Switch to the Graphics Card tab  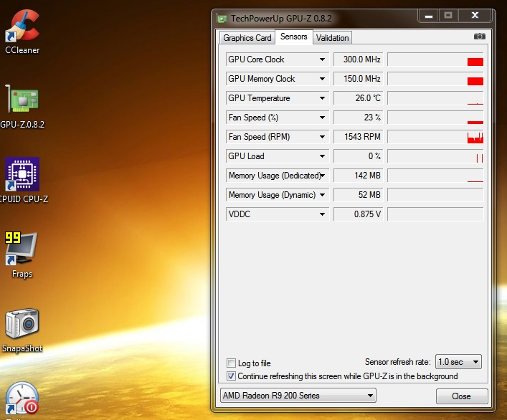pos(247,38)
